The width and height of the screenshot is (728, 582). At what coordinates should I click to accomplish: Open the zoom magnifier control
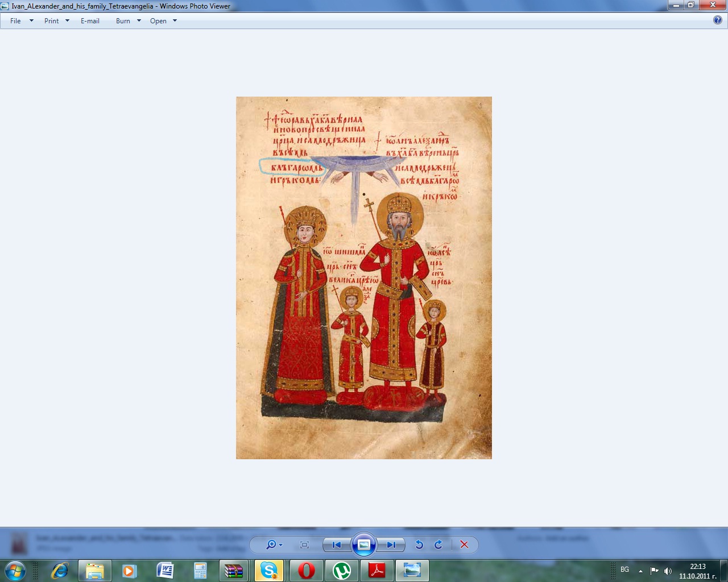(274, 544)
